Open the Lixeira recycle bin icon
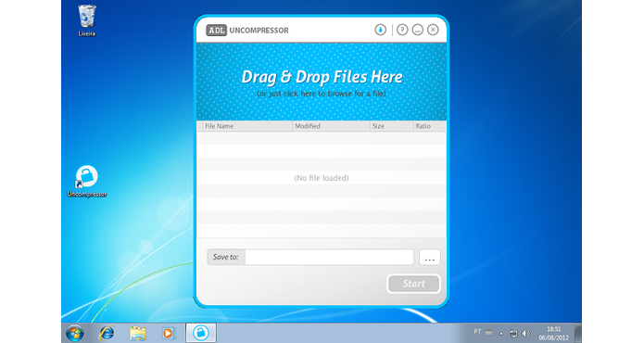The image size is (644, 343). [87, 20]
